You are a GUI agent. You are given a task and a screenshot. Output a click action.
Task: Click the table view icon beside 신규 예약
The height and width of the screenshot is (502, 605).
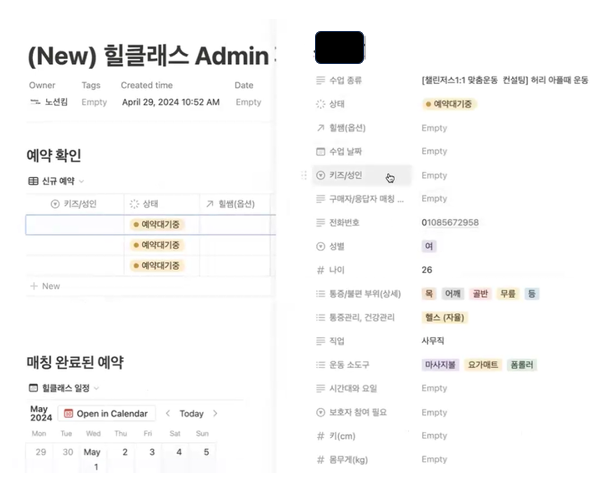click(33, 181)
